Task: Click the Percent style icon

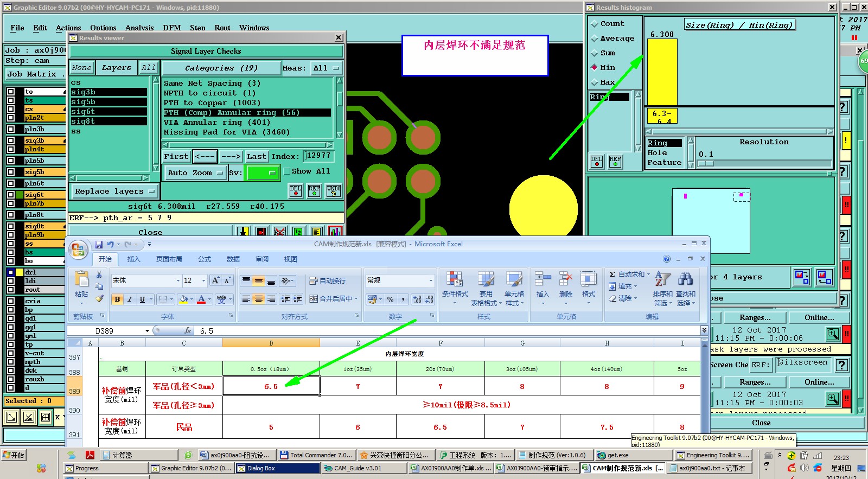Action: tap(390, 299)
